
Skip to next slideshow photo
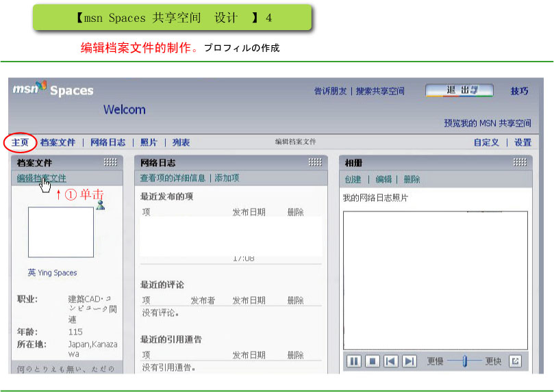(409, 361)
